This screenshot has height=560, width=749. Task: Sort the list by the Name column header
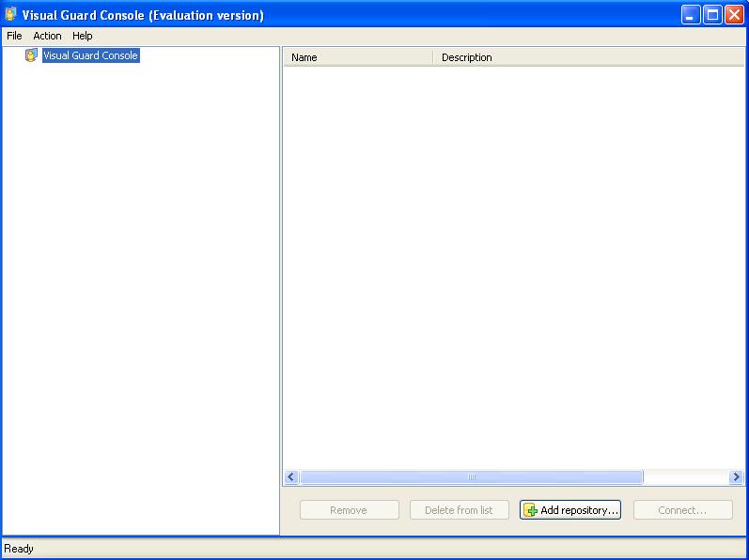click(x=357, y=57)
